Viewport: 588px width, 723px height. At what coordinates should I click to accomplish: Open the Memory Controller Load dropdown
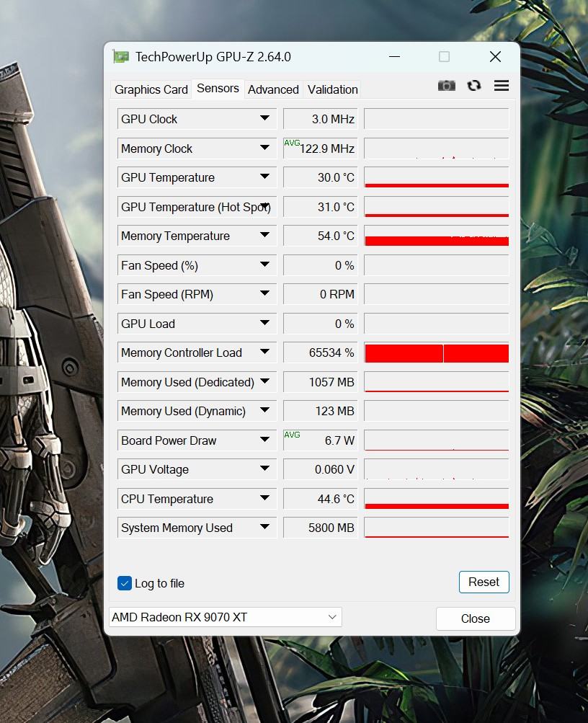click(264, 352)
